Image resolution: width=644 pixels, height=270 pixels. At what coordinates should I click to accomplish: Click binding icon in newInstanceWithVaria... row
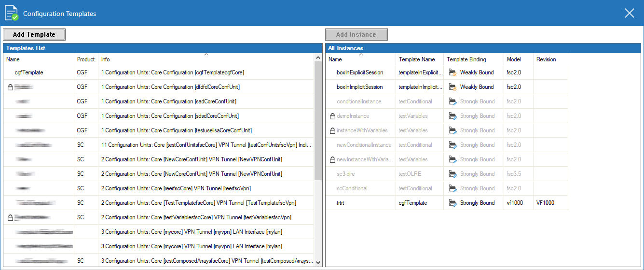click(x=452, y=159)
